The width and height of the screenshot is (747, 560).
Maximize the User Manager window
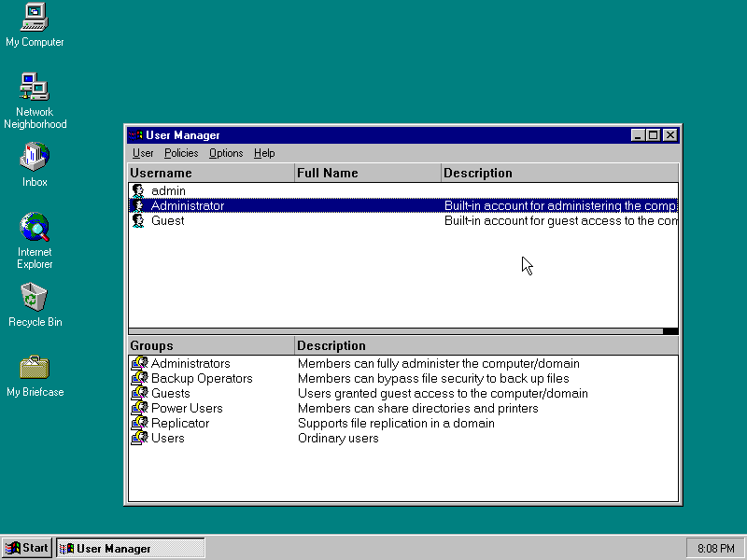point(653,135)
